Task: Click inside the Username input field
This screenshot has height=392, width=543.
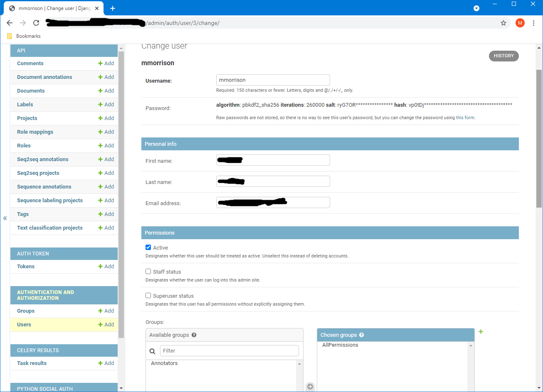Action: (273, 80)
